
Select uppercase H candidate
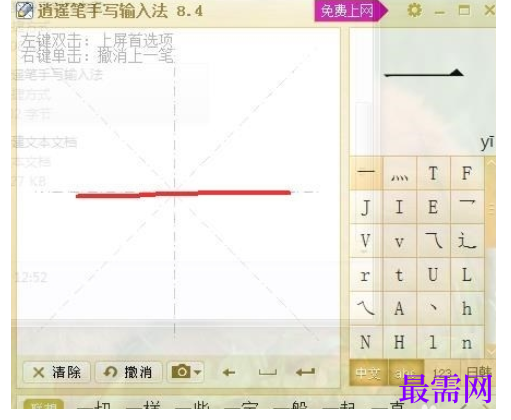(x=399, y=342)
